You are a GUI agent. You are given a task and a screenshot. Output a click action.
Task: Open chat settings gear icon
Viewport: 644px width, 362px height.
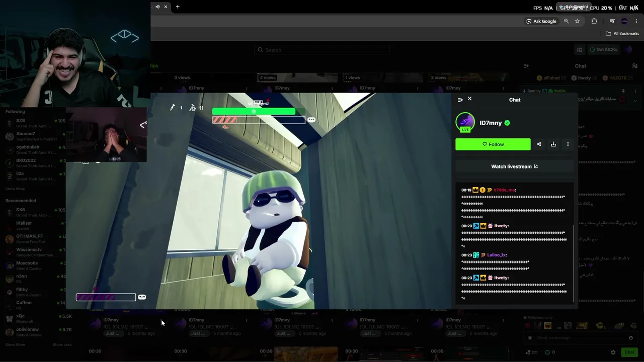tap(613, 352)
